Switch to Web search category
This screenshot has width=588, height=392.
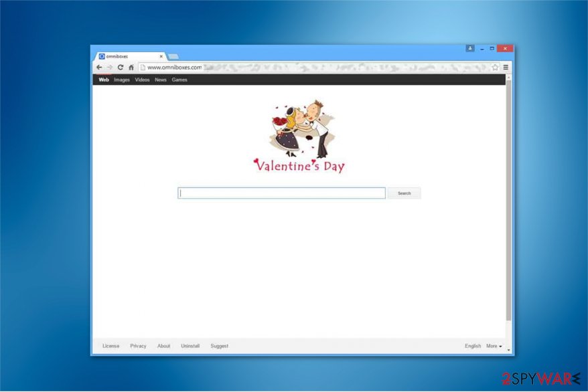(x=104, y=80)
